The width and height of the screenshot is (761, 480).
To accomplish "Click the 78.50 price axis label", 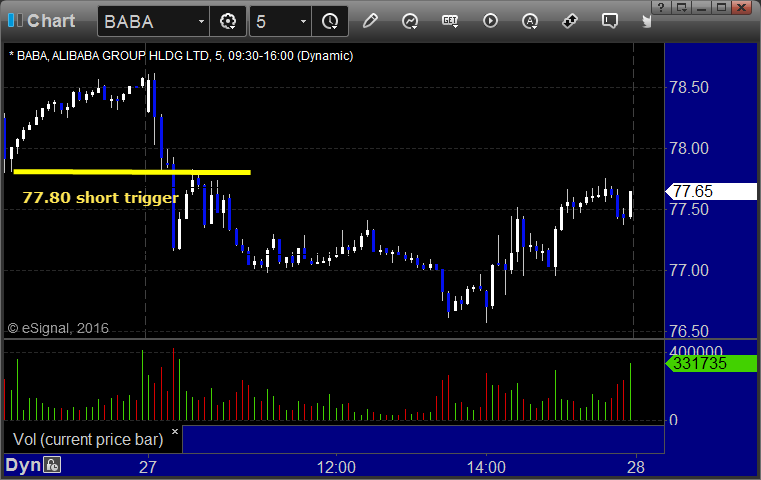I will (x=689, y=87).
